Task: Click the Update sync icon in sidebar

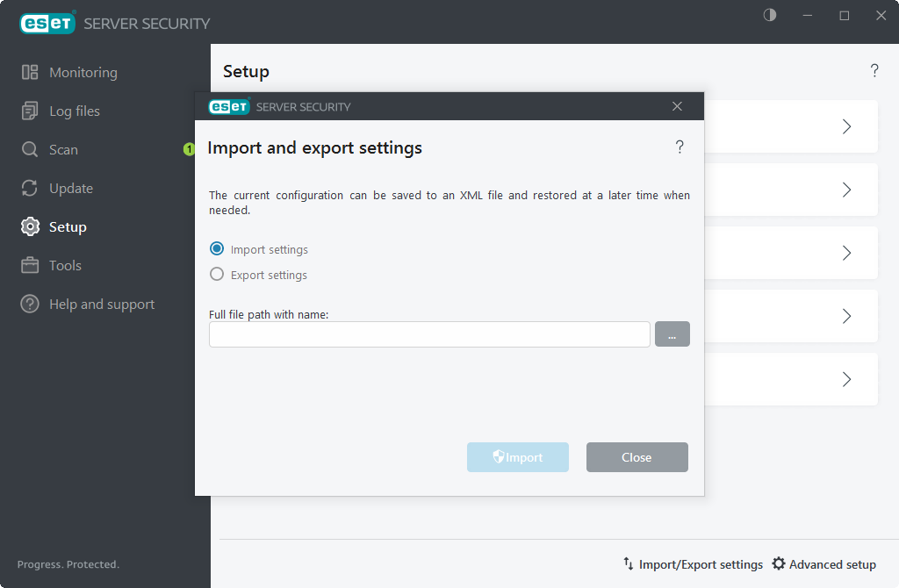Action: tap(30, 188)
